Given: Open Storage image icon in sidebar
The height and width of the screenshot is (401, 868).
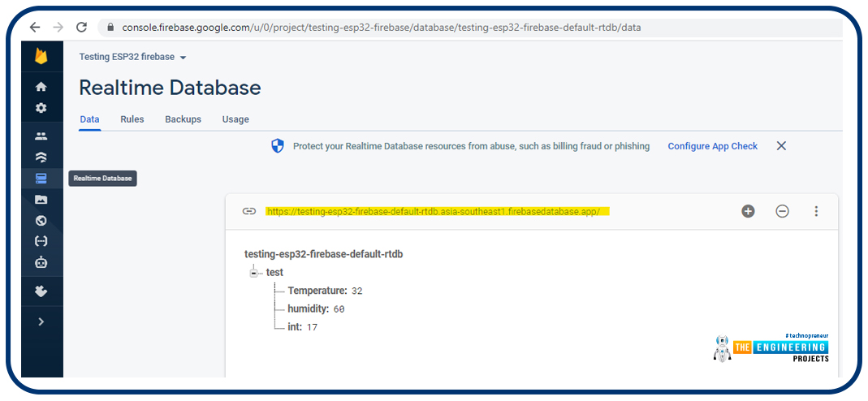Looking at the screenshot, I should [41, 200].
